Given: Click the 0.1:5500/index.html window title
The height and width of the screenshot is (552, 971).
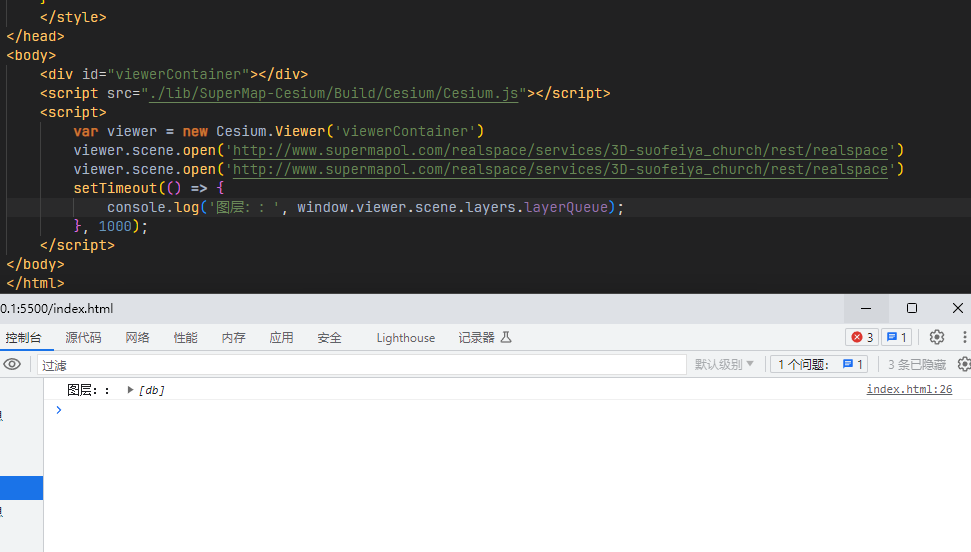Looking at the screenshot, I should tap(57, 309).
